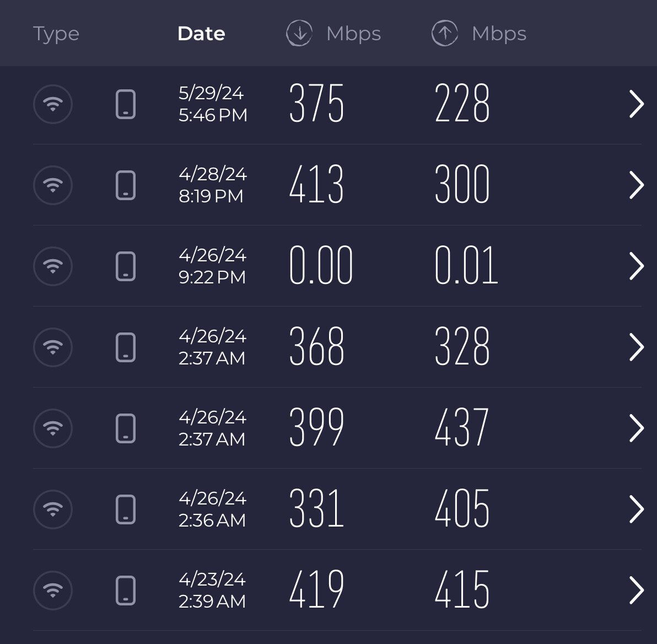Expand details for 5/29/24 5:46 PM result
The image size is (657, 644).
[x=637, y=104]
